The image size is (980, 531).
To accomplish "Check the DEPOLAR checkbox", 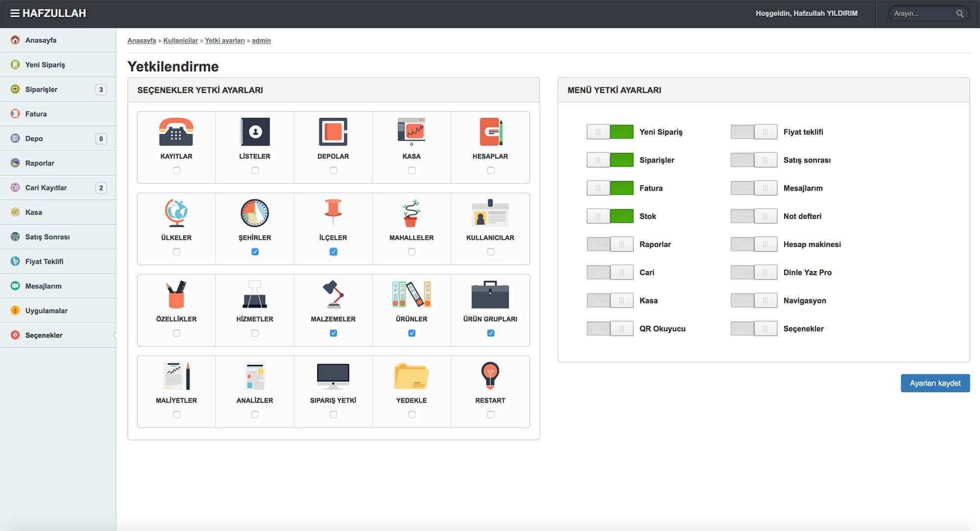I will pos(333,170).
